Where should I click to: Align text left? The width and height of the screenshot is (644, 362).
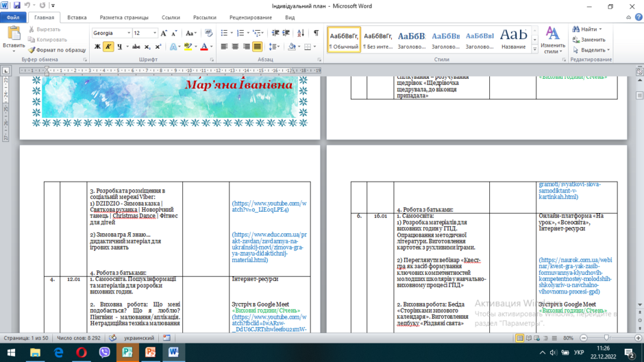[224, 47]
